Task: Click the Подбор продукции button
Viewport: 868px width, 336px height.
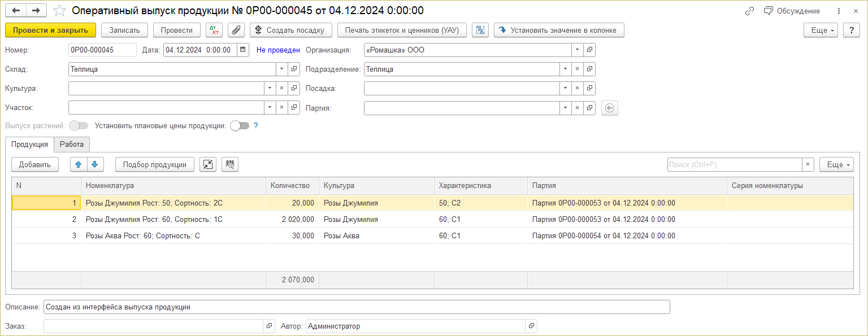Action: tap(155, 164)
